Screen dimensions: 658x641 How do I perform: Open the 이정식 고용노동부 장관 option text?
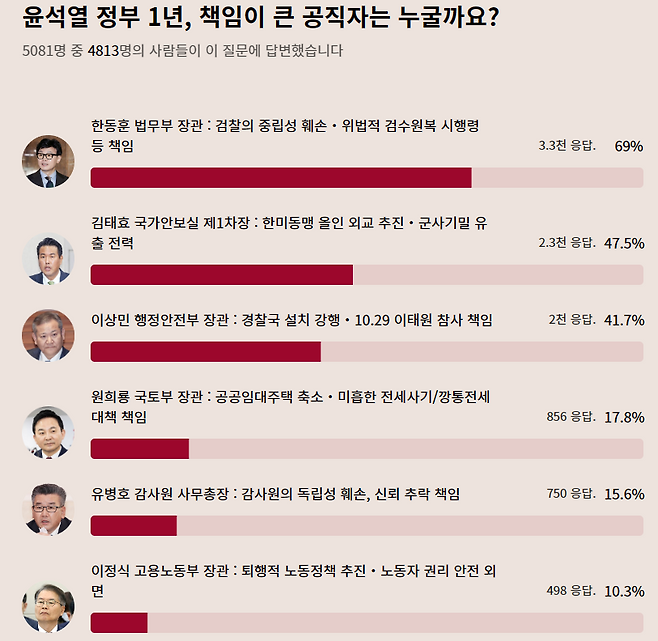click(293, 581)
